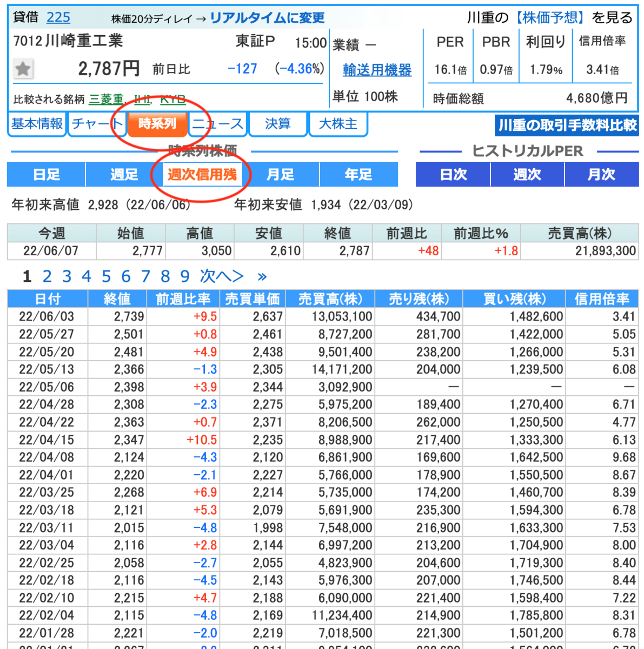Click 次へ> next page link

click(x=222, y=277)
